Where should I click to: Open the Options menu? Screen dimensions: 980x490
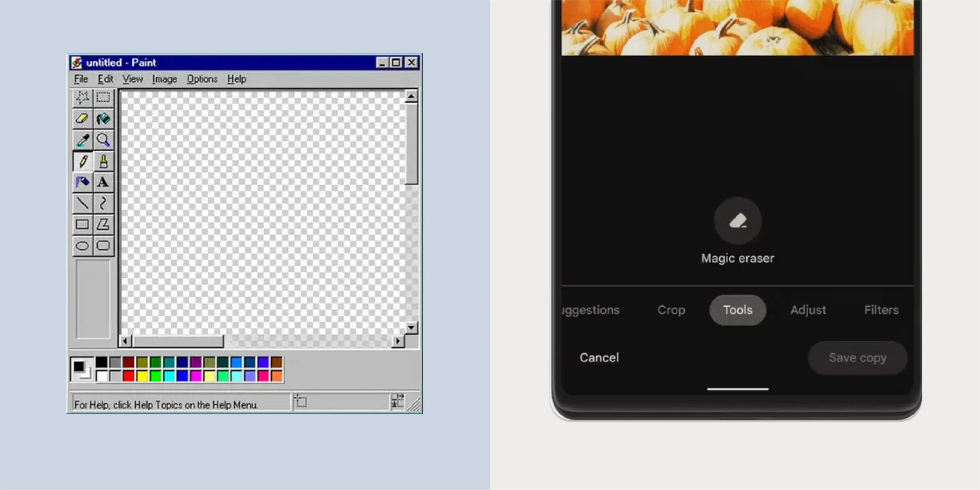click(x=202, y=79)
